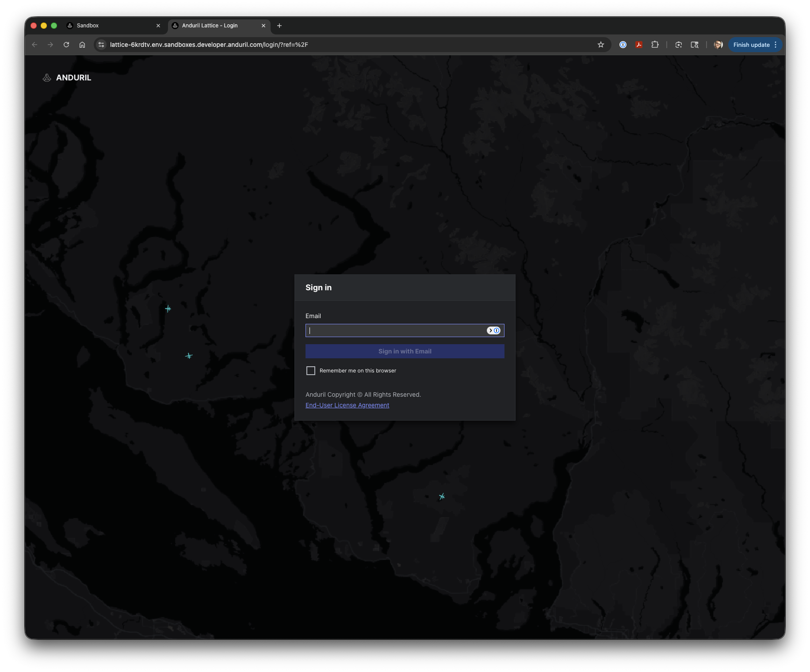Screen dimensions: 810x672
Task: Enable Remember me on this browser checkbox
Action: (x=311, y=371)
